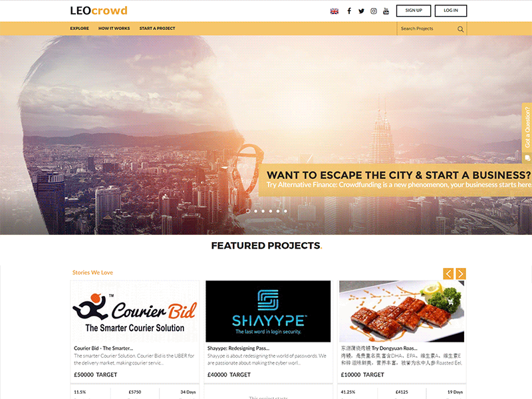
Task: Open the Courier Bid project thumbnail
Action: tap(135, 311)
